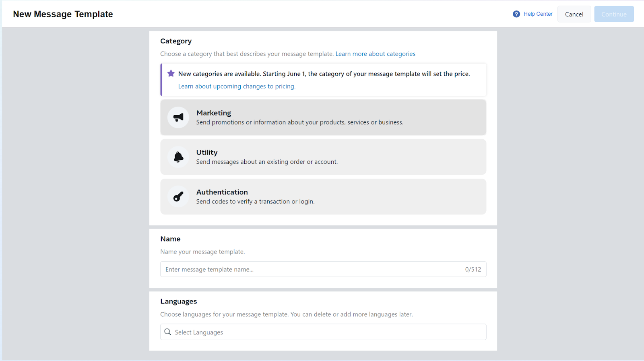Choose the Authentication category option
The width and height of the screenshot is (644, 361).
coord(323,196)
